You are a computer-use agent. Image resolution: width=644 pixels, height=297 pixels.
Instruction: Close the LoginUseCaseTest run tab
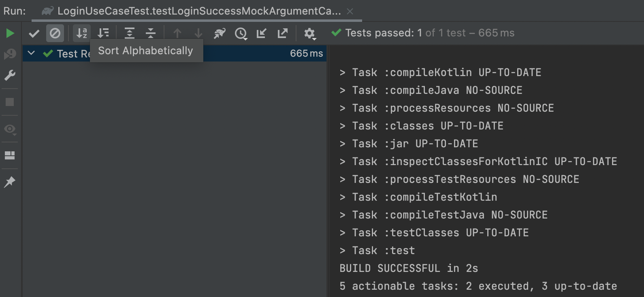(350, 11)
